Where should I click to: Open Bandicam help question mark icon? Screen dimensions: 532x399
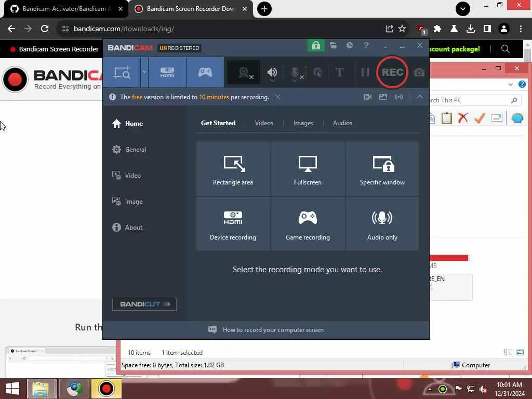(366, 46)
